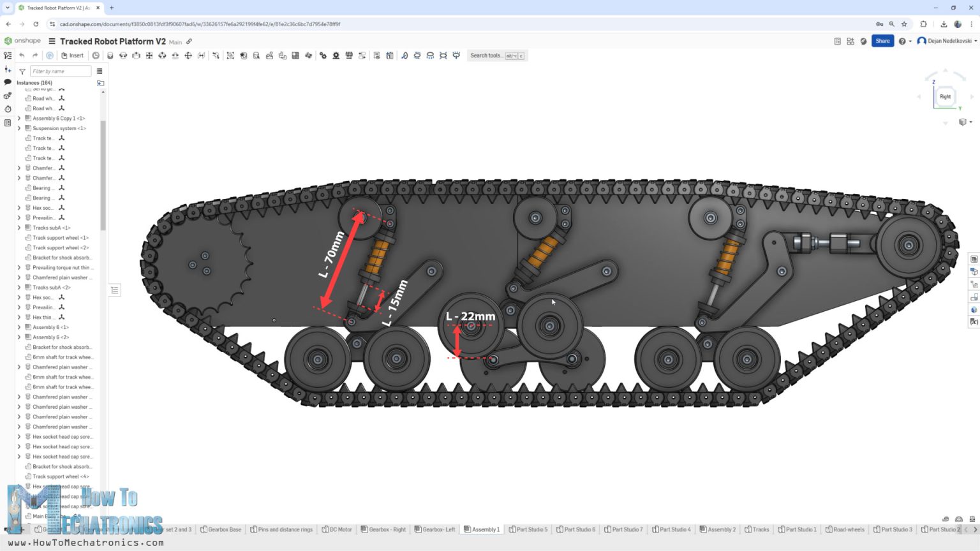Expand Assembly 6 Copy 1 in instances

click(x=19, y=118)
